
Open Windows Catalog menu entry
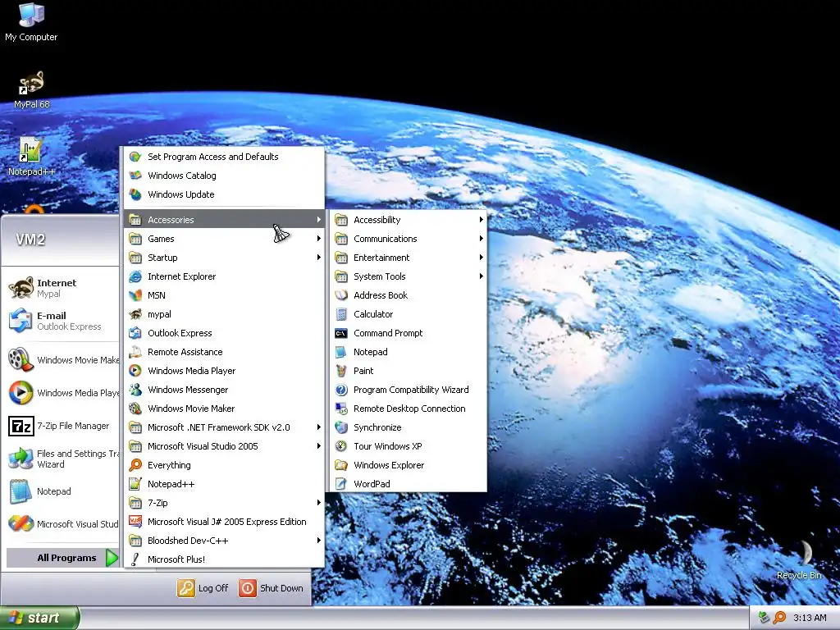click(225, 176)
